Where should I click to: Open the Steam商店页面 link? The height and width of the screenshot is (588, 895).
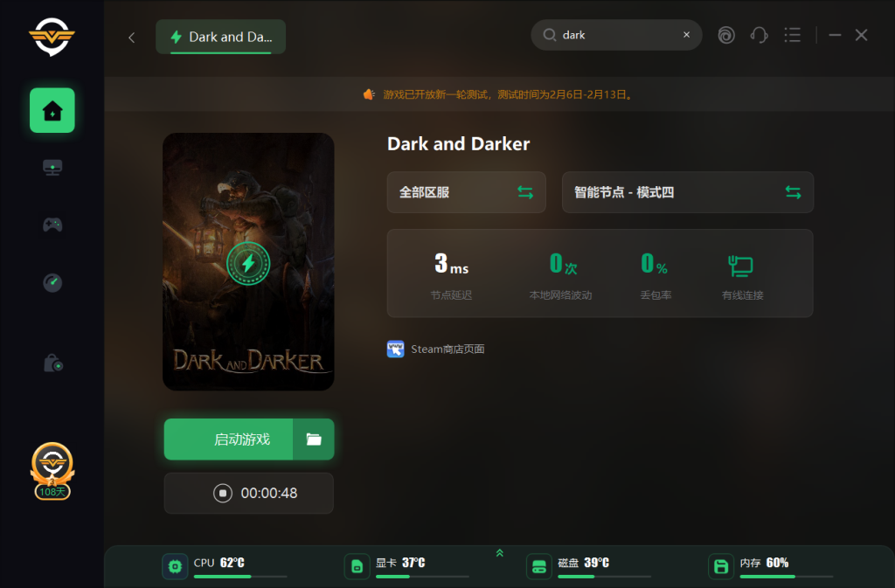click(447, 349)
